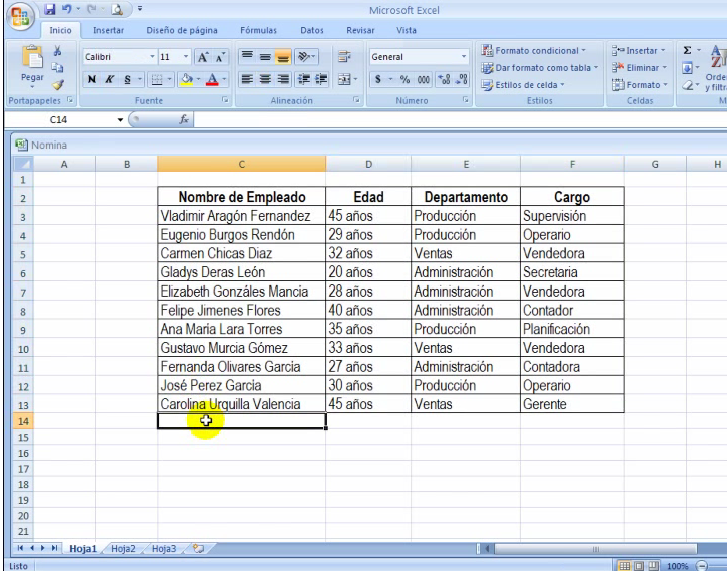Screen dimensions: 727x572
Task: Switch to the Diseño de página tab
Action: point(182,30)
